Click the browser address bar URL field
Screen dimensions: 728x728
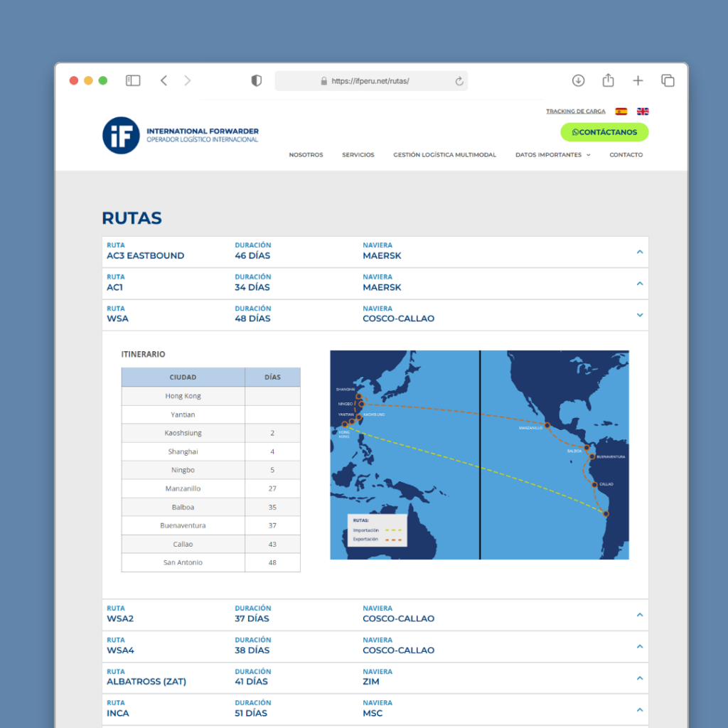point(370,81)
